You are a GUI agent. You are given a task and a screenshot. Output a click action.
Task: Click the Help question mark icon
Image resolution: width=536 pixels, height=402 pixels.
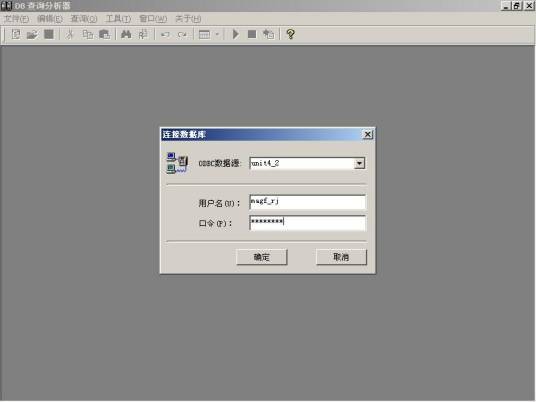(290, 34)
